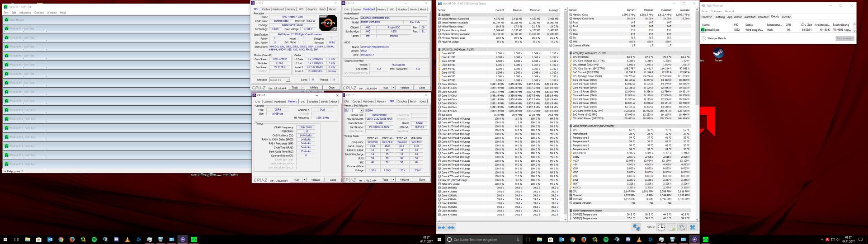The width and height of the screenshot is (868, 244).
Task: Open notification action center icon
Action: coord(861,239)
